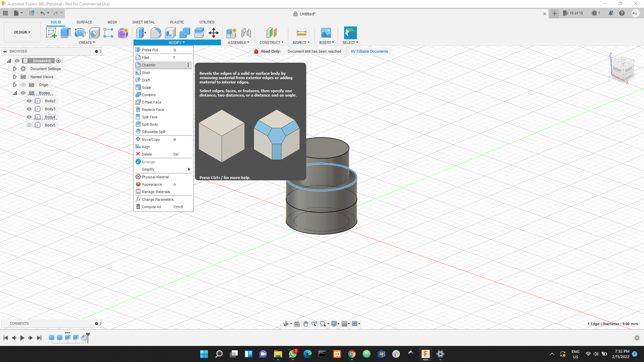Toggle Origin visibility in the browser

tap(23, 85)
